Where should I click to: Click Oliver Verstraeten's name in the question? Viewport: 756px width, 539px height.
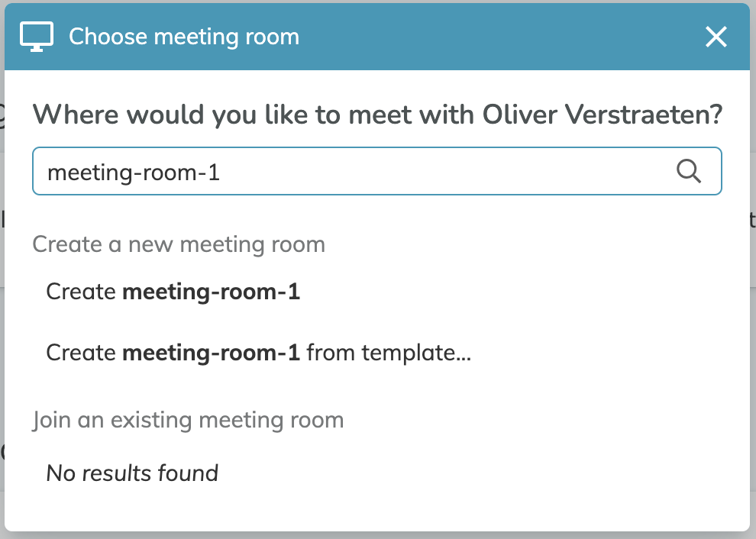point(603,115)
